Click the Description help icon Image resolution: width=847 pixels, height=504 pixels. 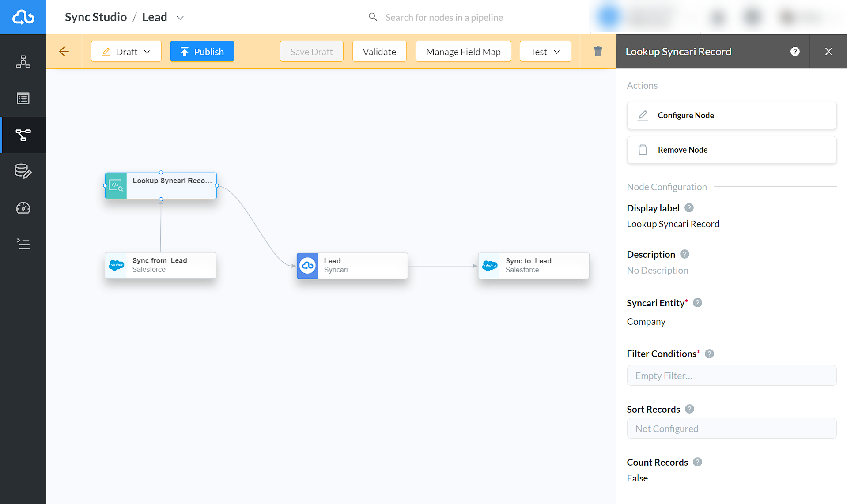click(684, 254)
